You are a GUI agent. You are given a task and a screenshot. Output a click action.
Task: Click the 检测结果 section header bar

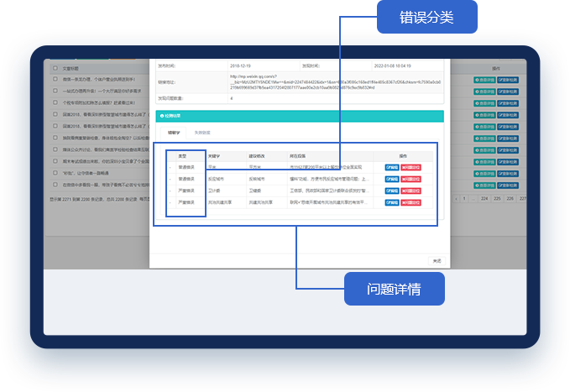[300, 116]
